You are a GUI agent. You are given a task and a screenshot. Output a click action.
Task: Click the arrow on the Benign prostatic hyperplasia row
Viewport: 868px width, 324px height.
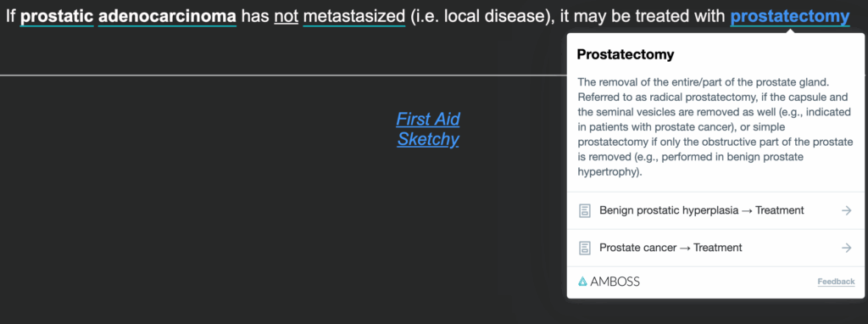pos(846,210)
